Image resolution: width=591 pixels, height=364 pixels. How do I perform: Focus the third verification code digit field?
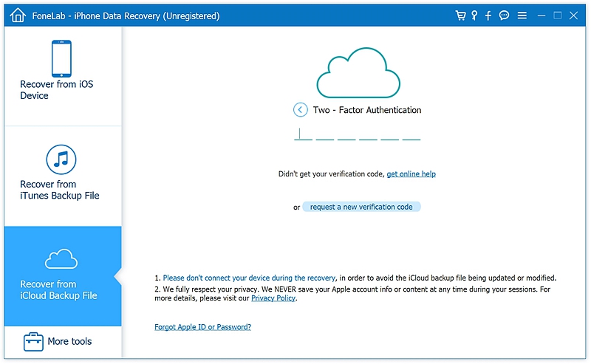[346, 134]
